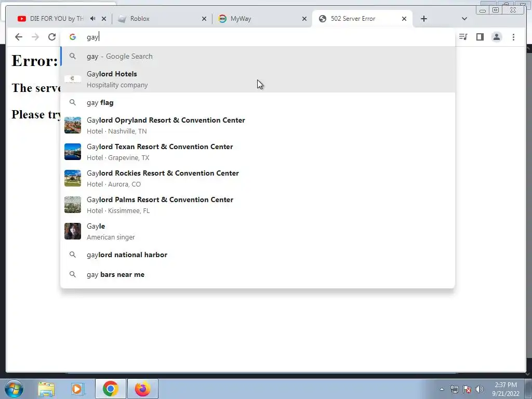Click the Gaylord Palms thumbnail image
532x399 pixels.
(73, 205)
